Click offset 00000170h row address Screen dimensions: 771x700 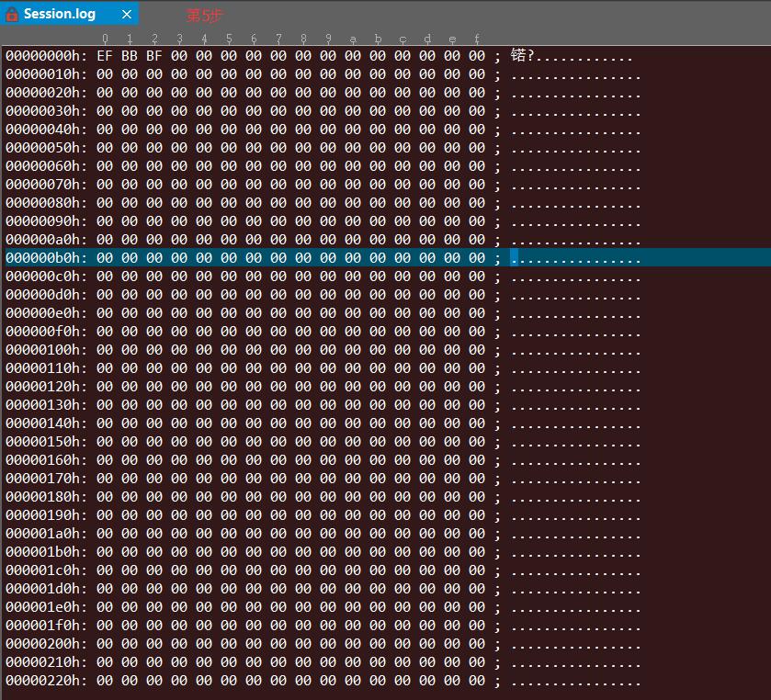click(46, 479)
